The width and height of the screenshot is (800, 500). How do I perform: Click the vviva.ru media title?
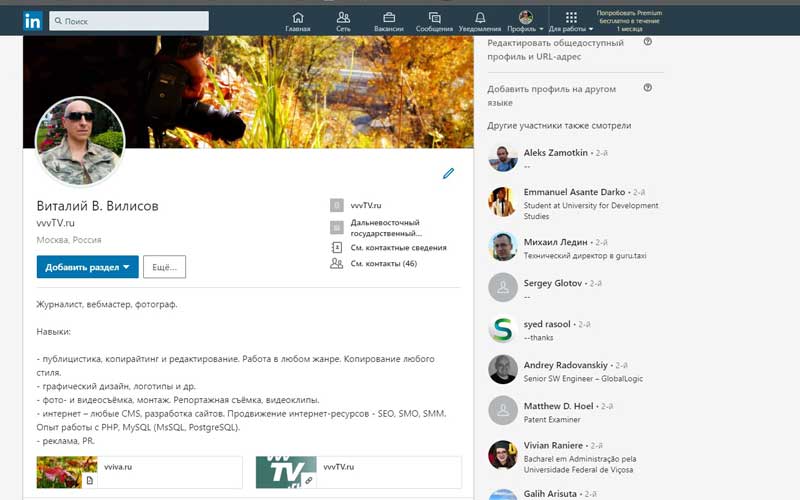pyautogui.click(x=118, y=466)
